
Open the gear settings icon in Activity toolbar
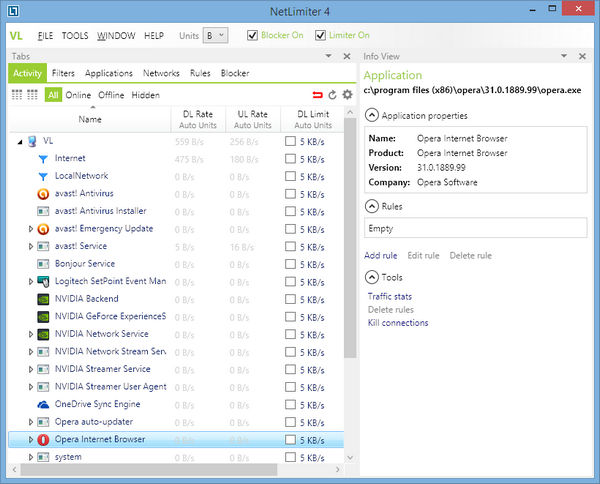point(347,95)
